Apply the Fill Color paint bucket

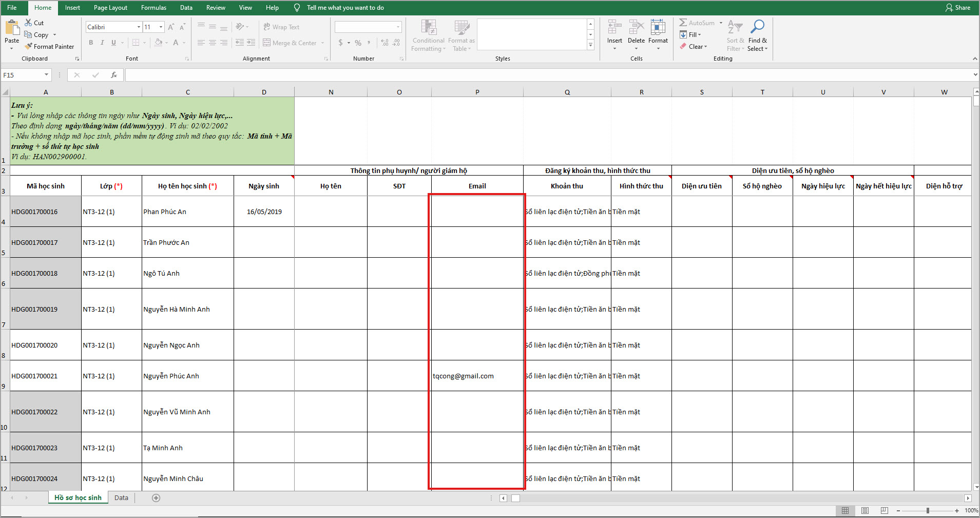click(x=159, y=43)
